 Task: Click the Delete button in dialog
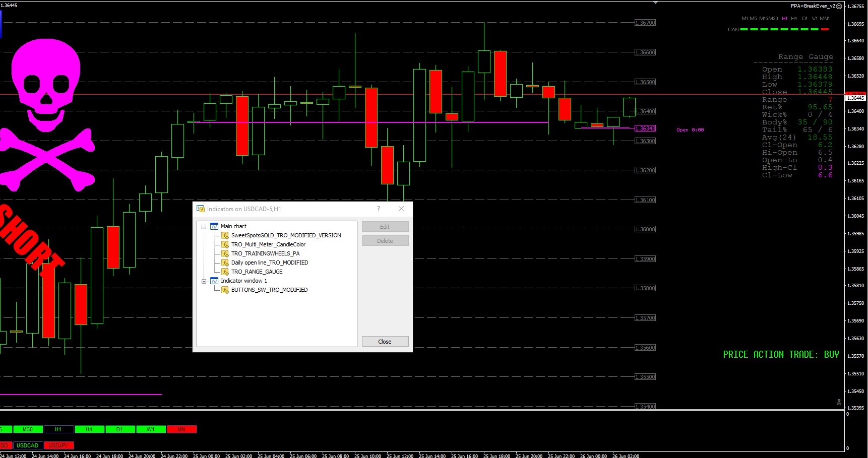click(x=385, y=241)
